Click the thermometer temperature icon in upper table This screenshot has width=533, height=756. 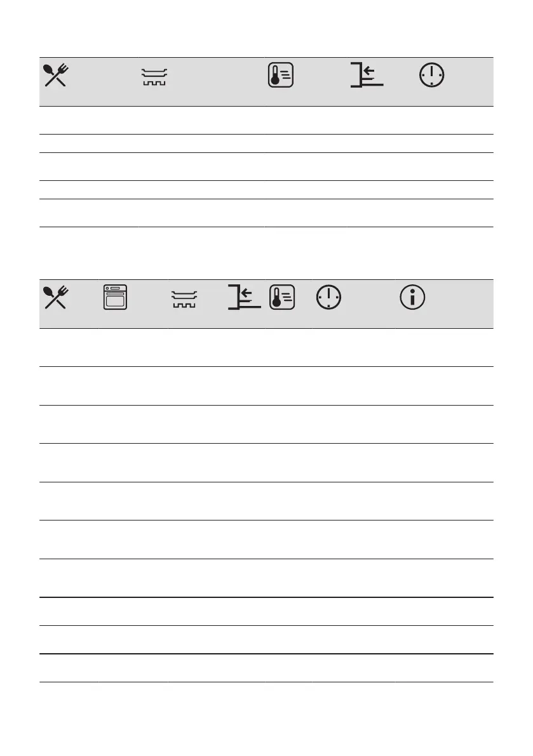tap(281, 75)
